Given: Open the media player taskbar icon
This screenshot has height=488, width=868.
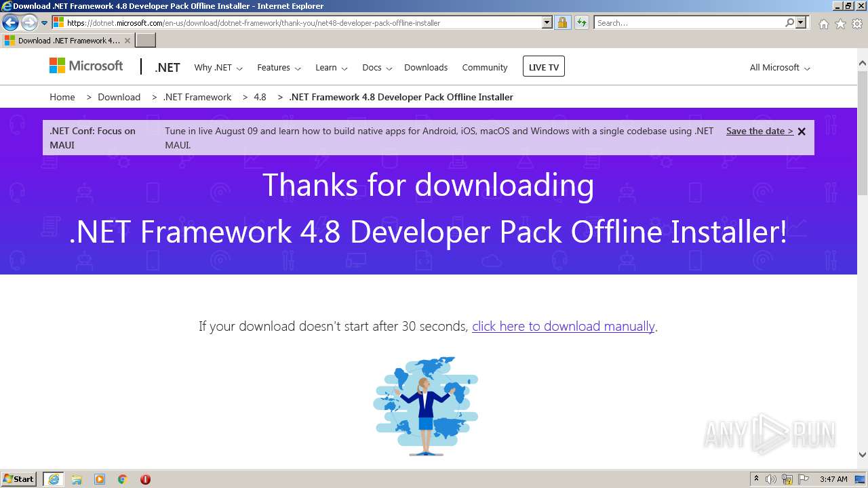Looking at the screenshot, I should coord(100,479).
